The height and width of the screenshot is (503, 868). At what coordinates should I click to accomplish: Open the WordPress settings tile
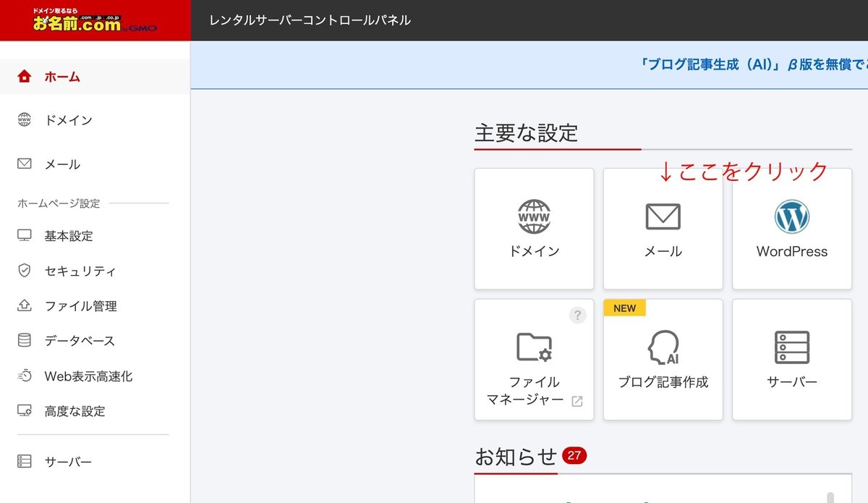pyautogui.click(x=791, y=229)
